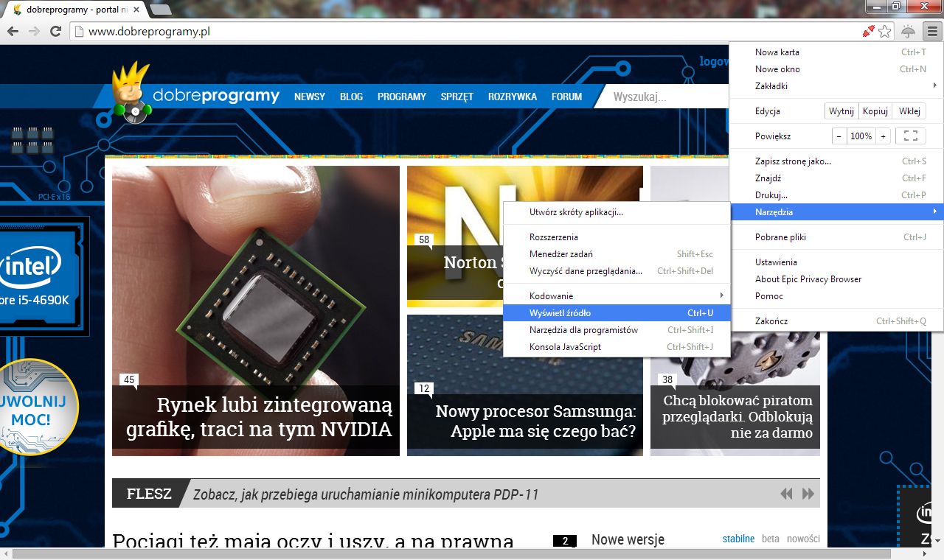Open Menedżer zadań
Screen dimensions: 944x560
(617, 254)
